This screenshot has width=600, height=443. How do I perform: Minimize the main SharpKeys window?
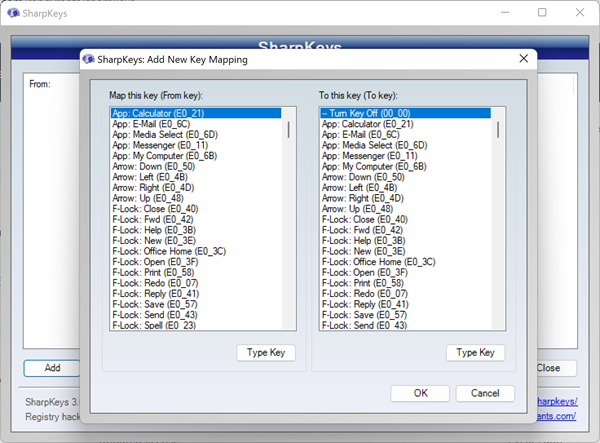point(505,13)
